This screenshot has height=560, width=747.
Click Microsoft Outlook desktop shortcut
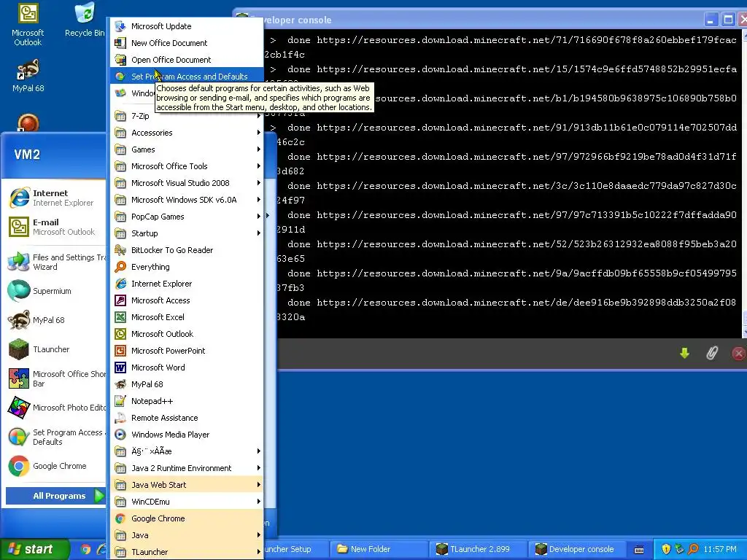point(28,26)
